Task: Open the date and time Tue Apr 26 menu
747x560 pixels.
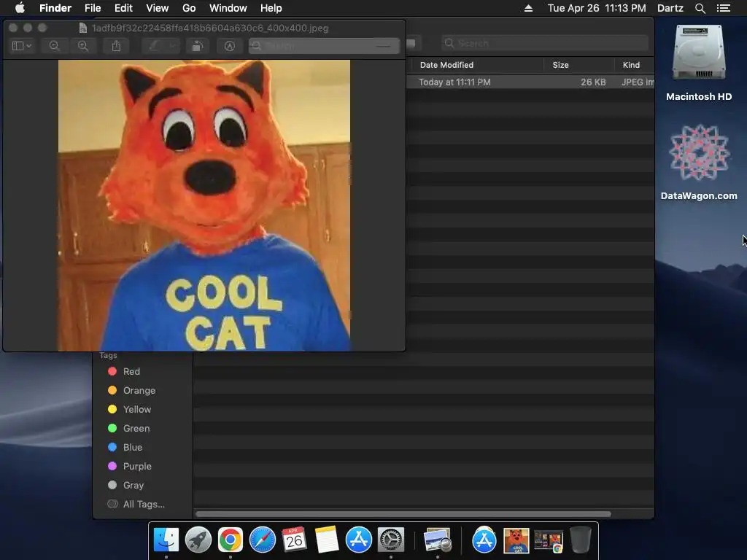Action: tap(597, 8)
